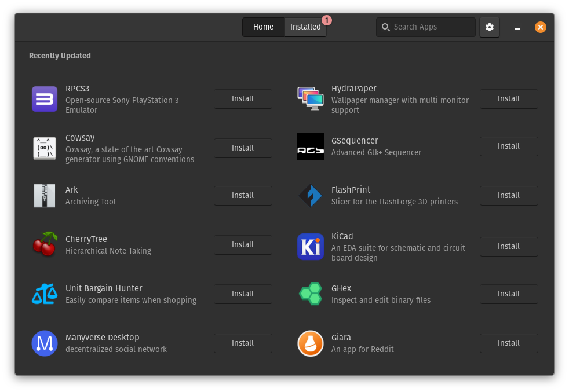Click the Giara Reddit app icon

click(310, 343)
